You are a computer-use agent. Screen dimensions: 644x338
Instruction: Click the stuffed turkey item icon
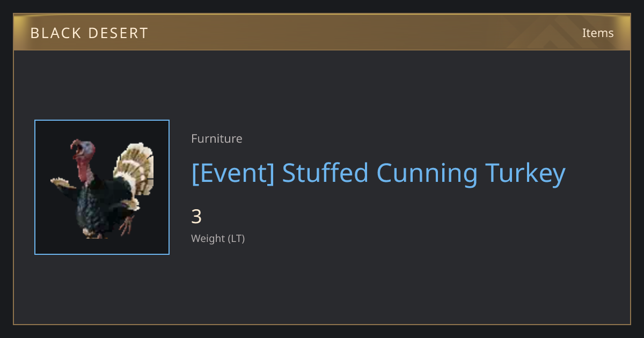pos(102,187)
